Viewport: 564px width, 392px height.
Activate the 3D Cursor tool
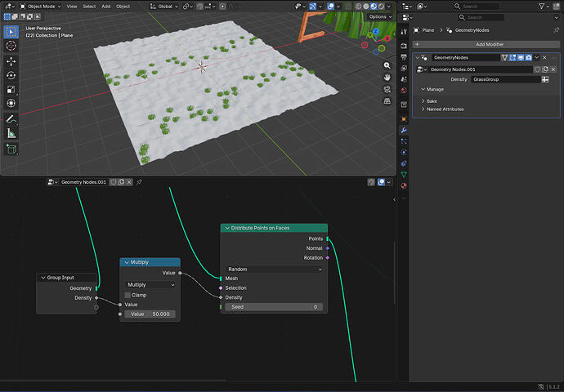pos(11,46)
